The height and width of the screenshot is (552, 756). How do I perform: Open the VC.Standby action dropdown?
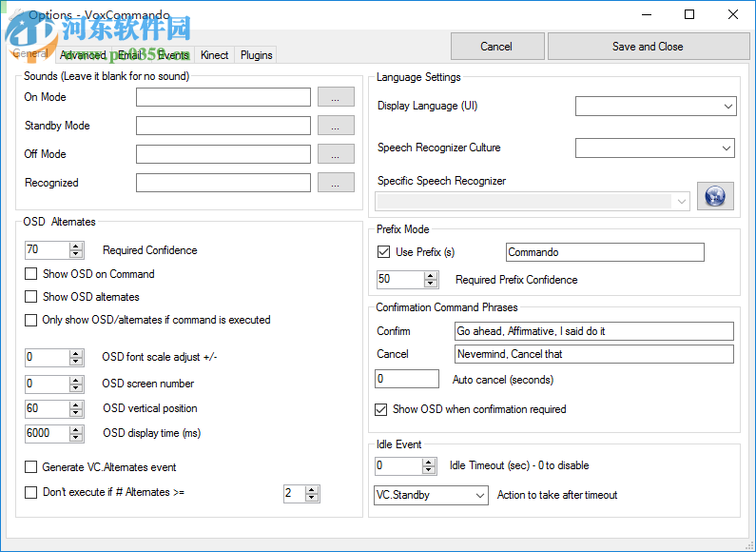(x=431, y=496)
